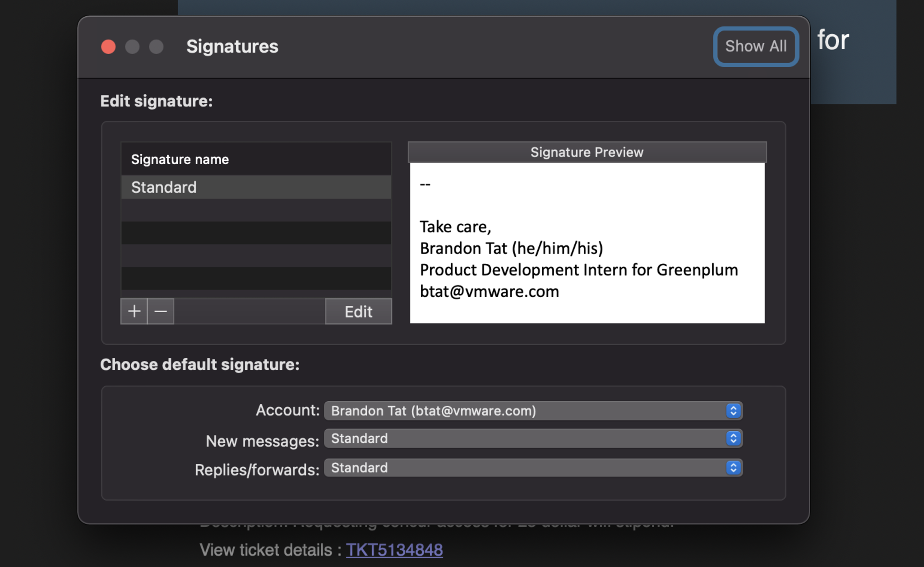The width and height of the screenshot is (924, 567).
Task: Select the Standard signature row
Action: (x=256, y=187)
